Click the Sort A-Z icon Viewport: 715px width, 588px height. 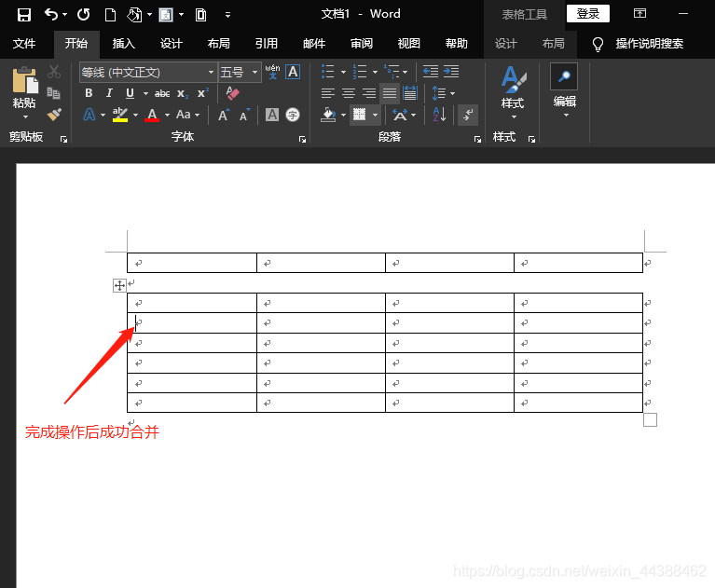point(439,115)
